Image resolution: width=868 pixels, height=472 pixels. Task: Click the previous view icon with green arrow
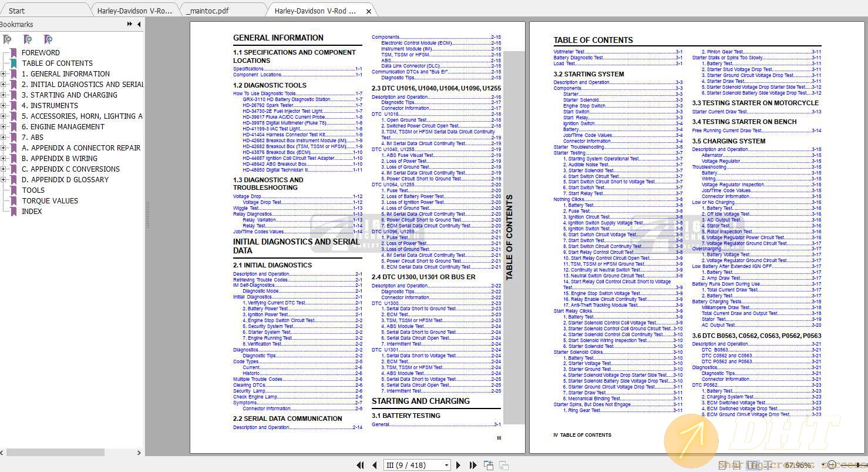[x=489, y=465]
